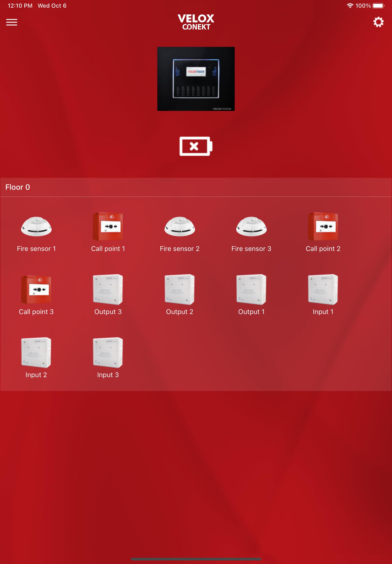Tap the Velox Touch panel image

pyautogui.click(x=196, y=79)
